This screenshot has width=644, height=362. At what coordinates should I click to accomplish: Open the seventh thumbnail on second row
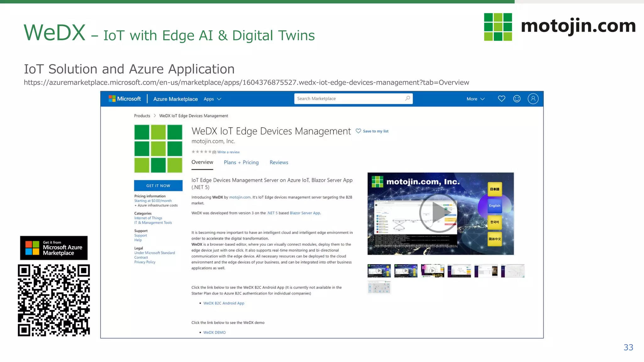(x=379, y=287)
